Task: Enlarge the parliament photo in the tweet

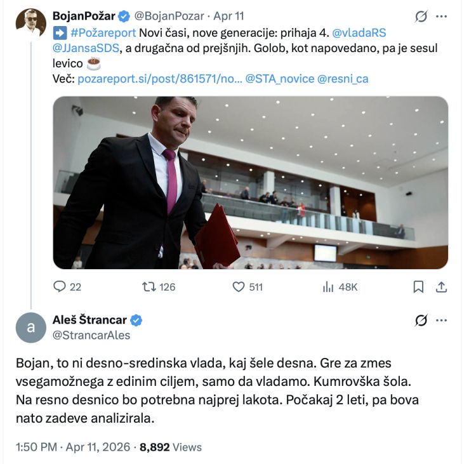Action: point(250,183)
